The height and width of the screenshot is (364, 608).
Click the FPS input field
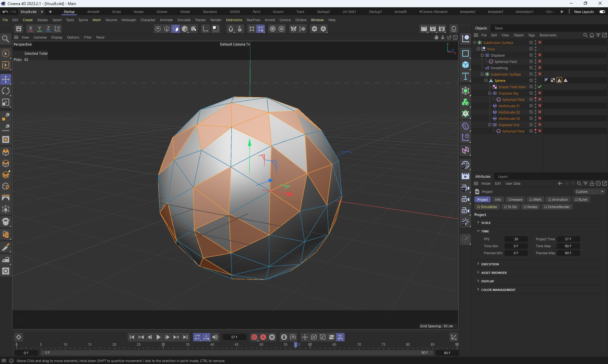point(516,239)
